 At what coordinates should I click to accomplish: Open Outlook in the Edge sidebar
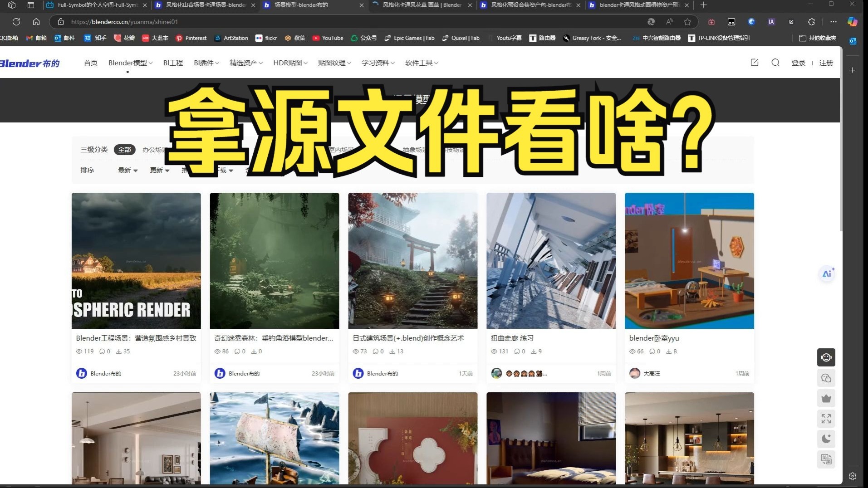point(853,41)
